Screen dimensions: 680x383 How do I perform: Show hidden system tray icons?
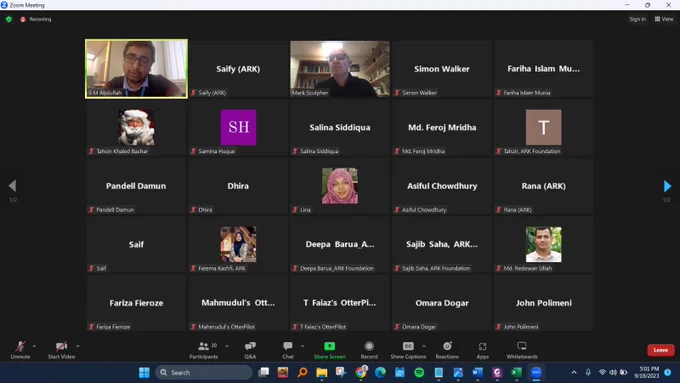coord(574,373)
